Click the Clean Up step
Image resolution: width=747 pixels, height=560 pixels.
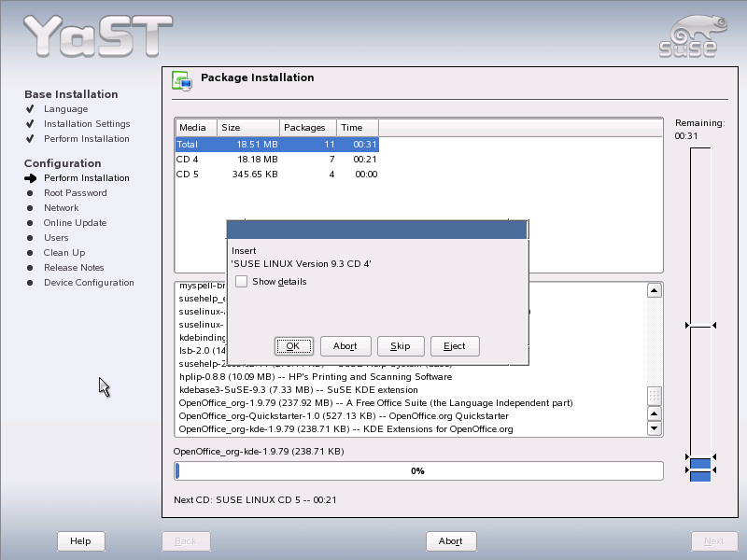(x=64, y=253)
